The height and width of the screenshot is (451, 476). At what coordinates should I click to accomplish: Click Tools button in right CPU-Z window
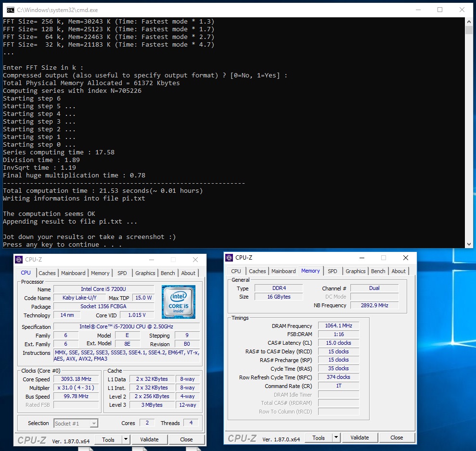[319, 438]
